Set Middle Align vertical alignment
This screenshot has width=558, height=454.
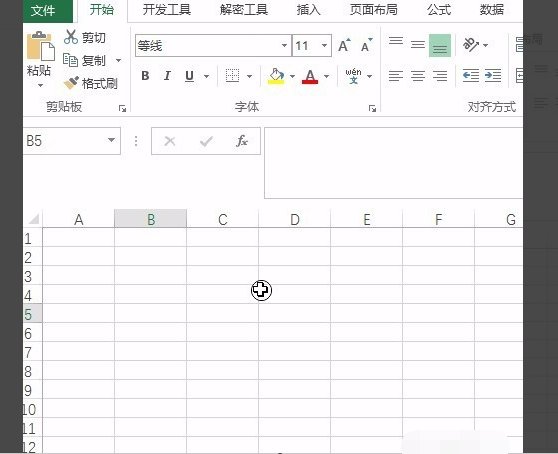pos(418,45)
